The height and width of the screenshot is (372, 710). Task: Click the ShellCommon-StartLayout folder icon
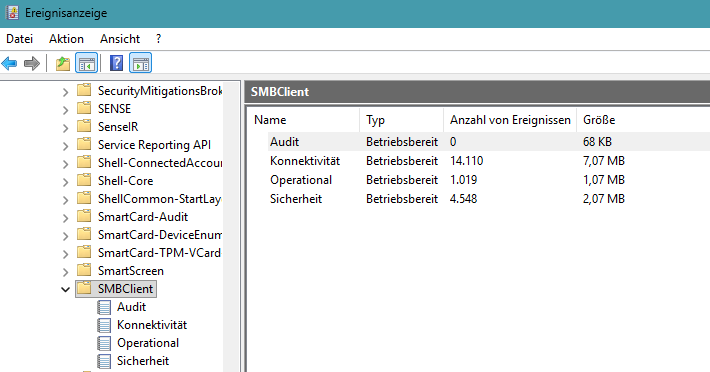84,198
